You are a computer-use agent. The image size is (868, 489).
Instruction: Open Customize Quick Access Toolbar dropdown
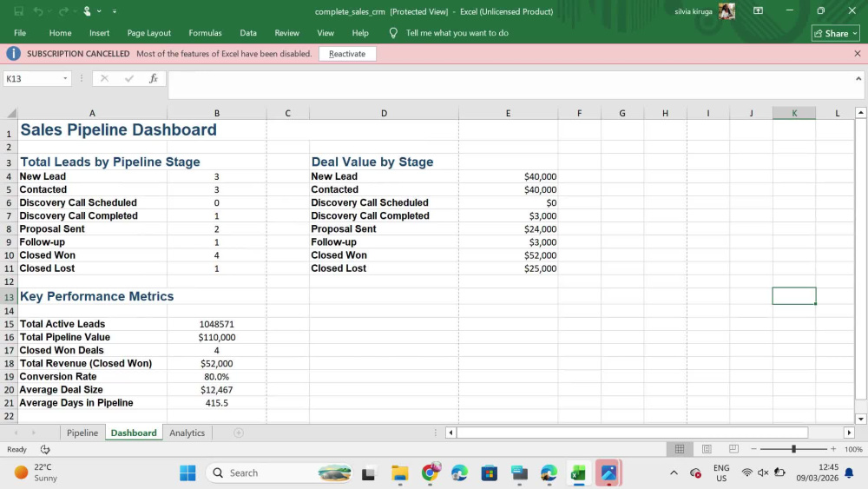click(x=115, y=11)
